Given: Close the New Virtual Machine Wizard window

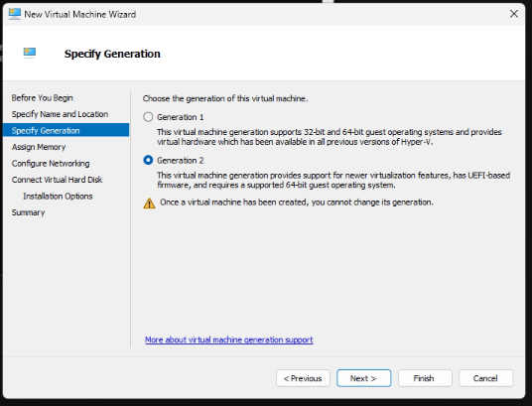Looking at the screenshot, I should tap(514, 14).
